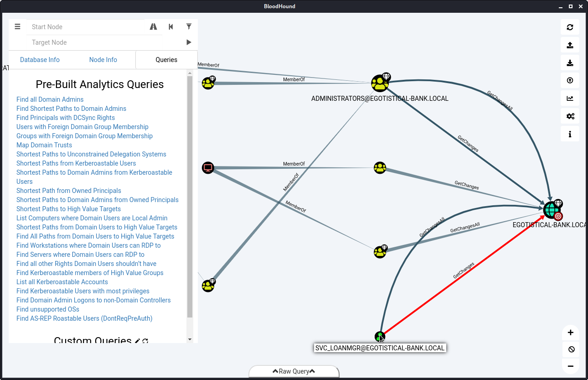Open Settings gears icon
Screen dimensions: 588x380
click(x=570, y=116)
